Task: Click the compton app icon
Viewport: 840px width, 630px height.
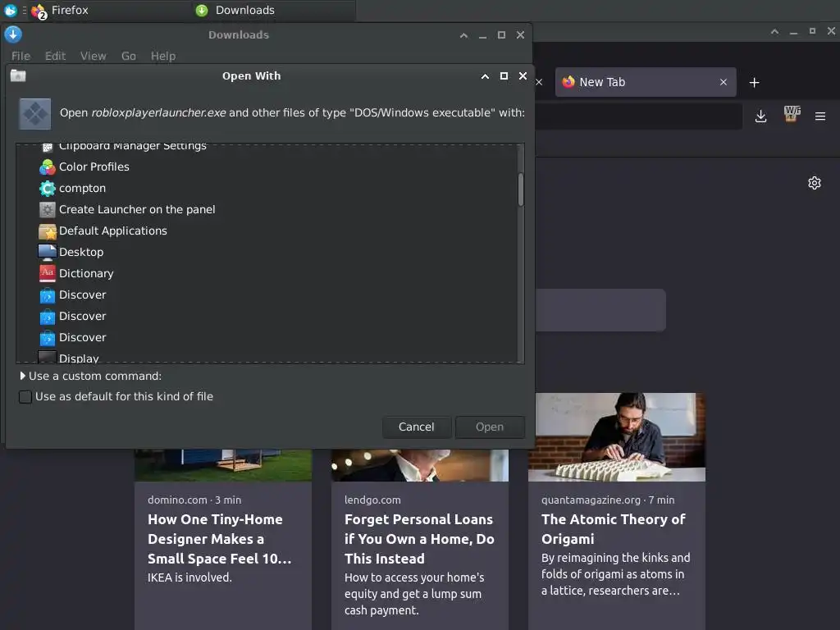Action: click(x=47, y=189)
